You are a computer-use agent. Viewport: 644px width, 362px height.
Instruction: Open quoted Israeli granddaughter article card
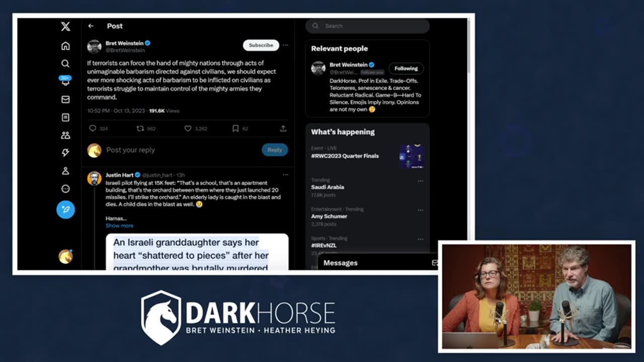pyautogui.click(x=197, y=252)
